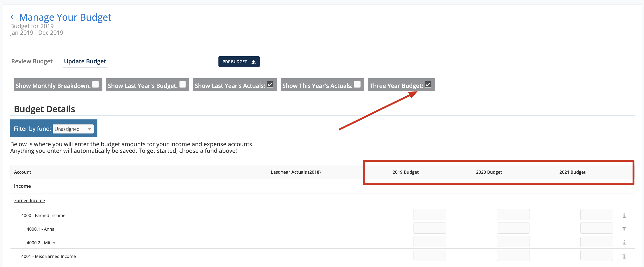The height and width of the screenshot is (267, 644).
Task: Open the Manage Your Budget heading link
Action: (x=65, y=17)
